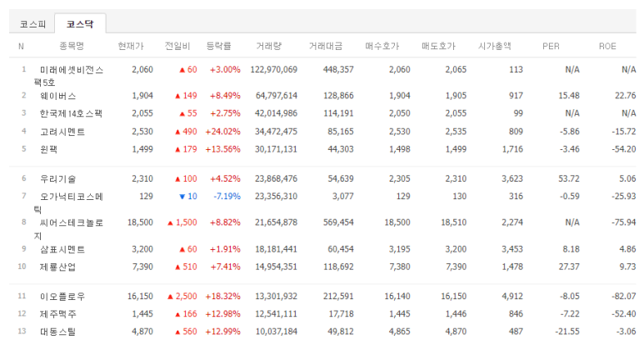Click the 569,454 trading value cell
The image size is (644, 345).
click(338, 222)
